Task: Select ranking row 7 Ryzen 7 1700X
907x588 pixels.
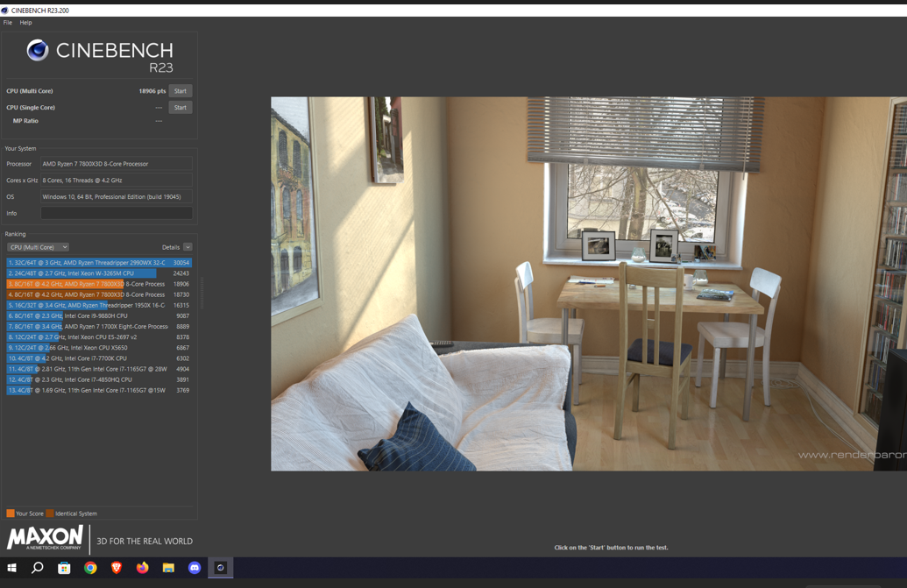Action: coord(99,327)
